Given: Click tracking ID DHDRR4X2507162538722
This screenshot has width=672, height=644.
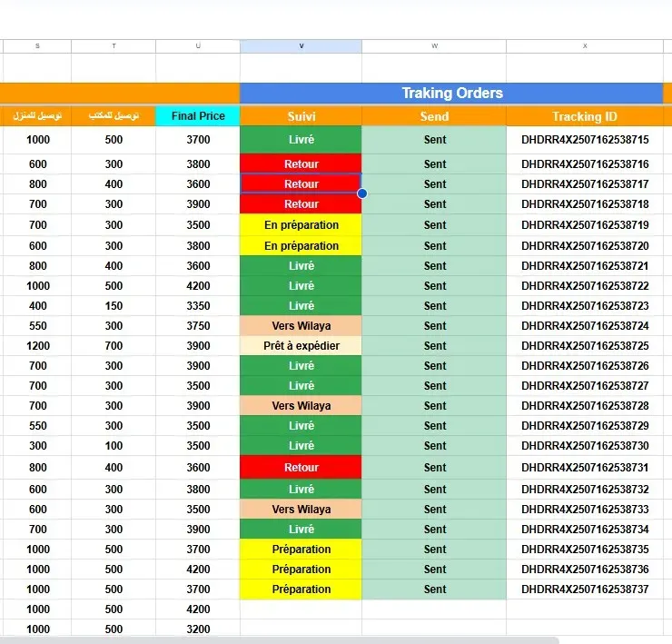Looking at the screenshot, I should tap(585, 286).
